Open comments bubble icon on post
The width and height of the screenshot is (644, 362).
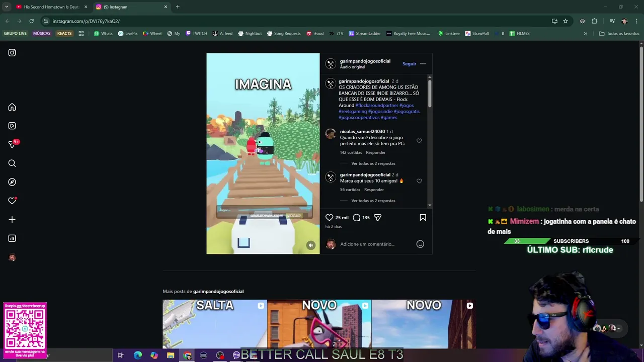(357, 218)
